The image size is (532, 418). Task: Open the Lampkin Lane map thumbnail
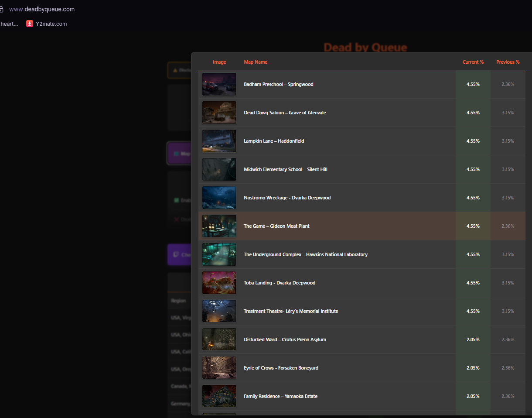(x=219, y=141)
